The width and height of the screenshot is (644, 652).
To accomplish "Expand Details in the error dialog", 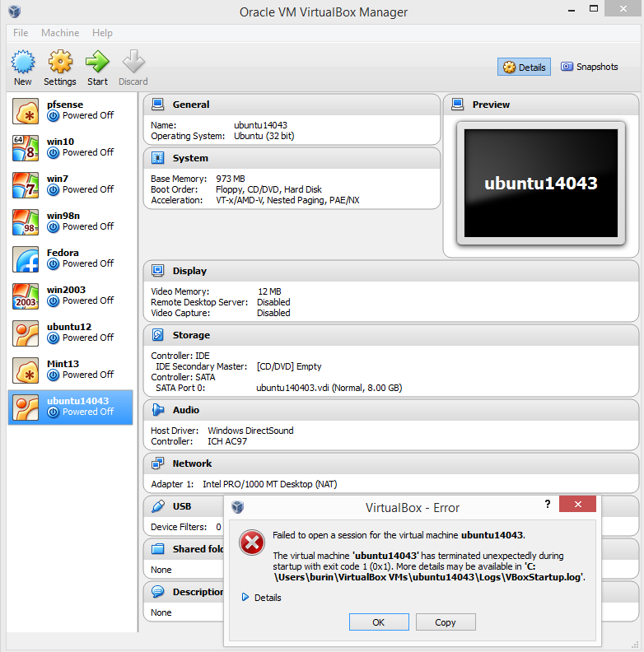I will click(x=261, y=598).
